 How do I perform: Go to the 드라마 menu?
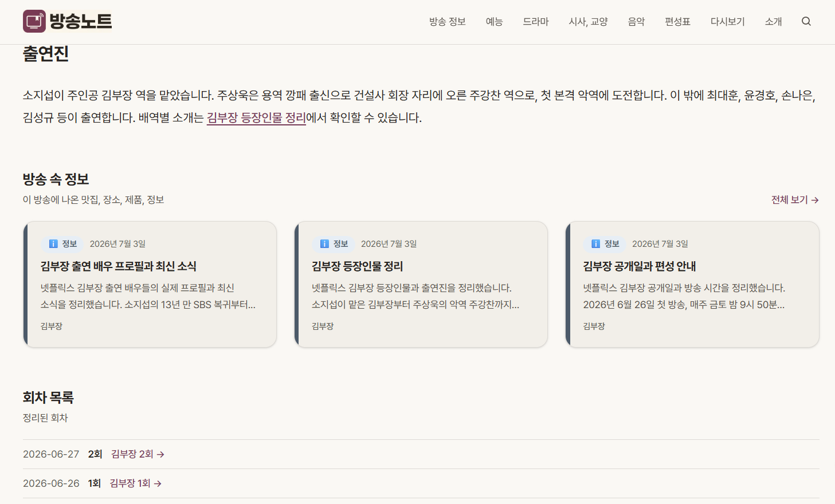536,22
